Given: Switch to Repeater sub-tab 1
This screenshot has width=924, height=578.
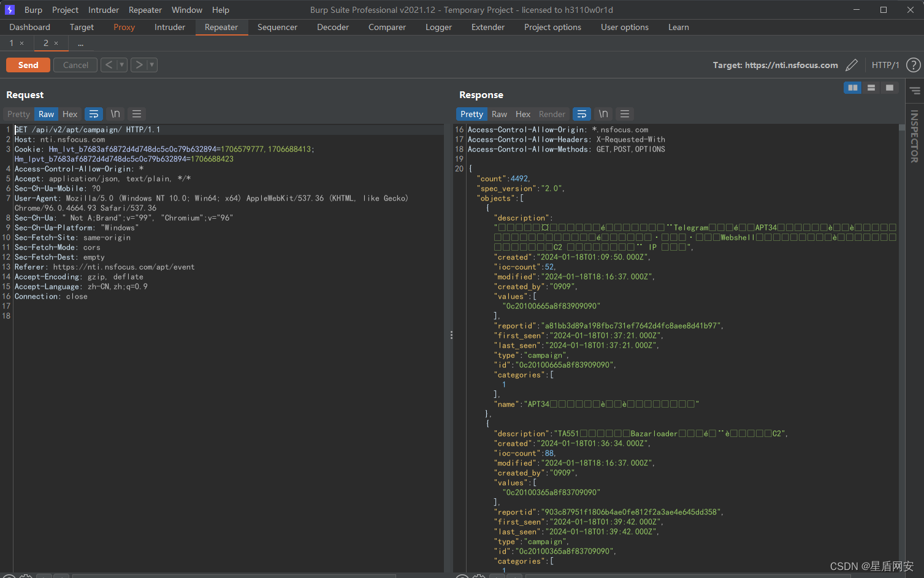Looking at the screenshot, I should [x=11, y=43].
